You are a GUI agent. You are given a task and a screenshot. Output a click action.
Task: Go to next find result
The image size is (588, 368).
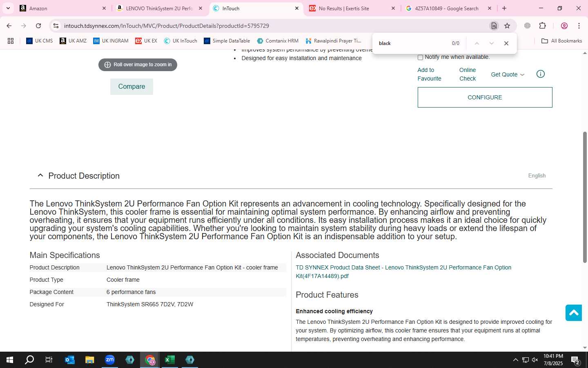[x=492, y=43]
